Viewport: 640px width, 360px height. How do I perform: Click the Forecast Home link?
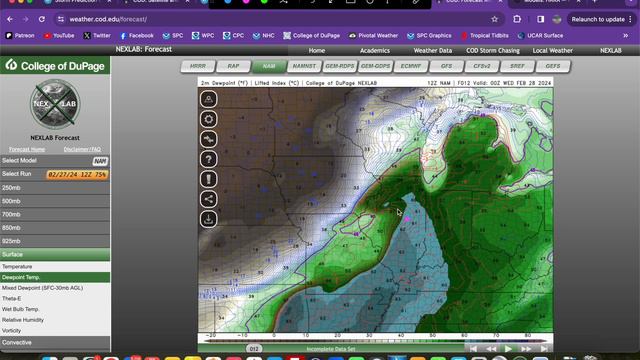pyautogui.click(x=27, y=149)
